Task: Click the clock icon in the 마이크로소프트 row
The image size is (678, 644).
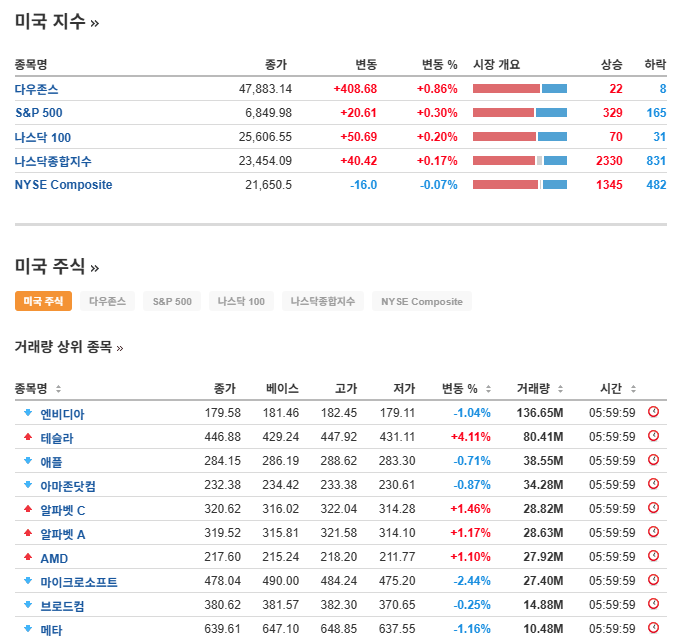Action: (x=653, y=580)
